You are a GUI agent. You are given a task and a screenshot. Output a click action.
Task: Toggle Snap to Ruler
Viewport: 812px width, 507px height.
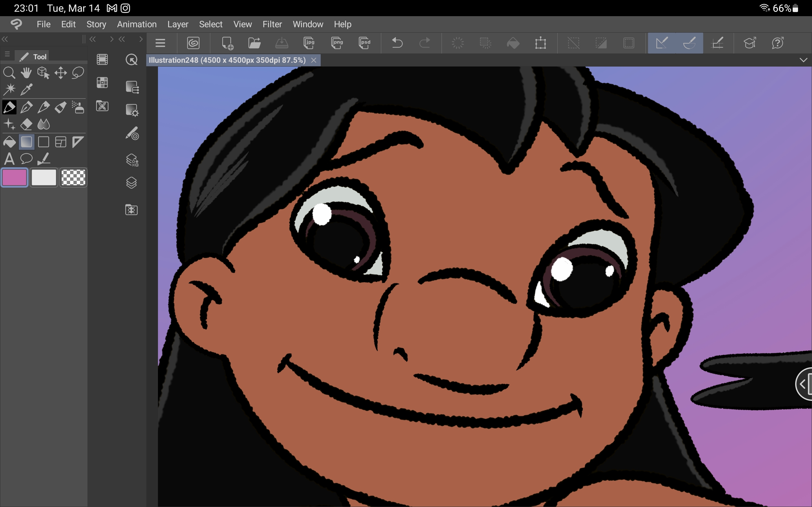point(661,43)
